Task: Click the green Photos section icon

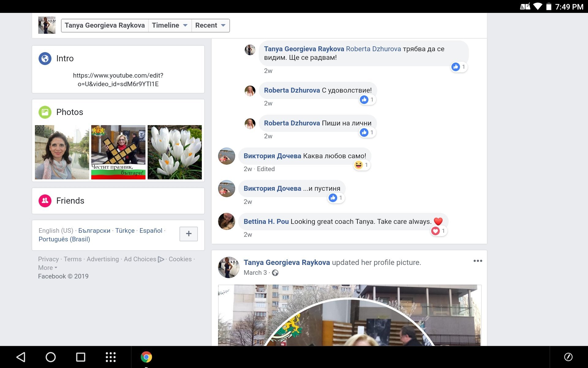Action: point(45,112)
